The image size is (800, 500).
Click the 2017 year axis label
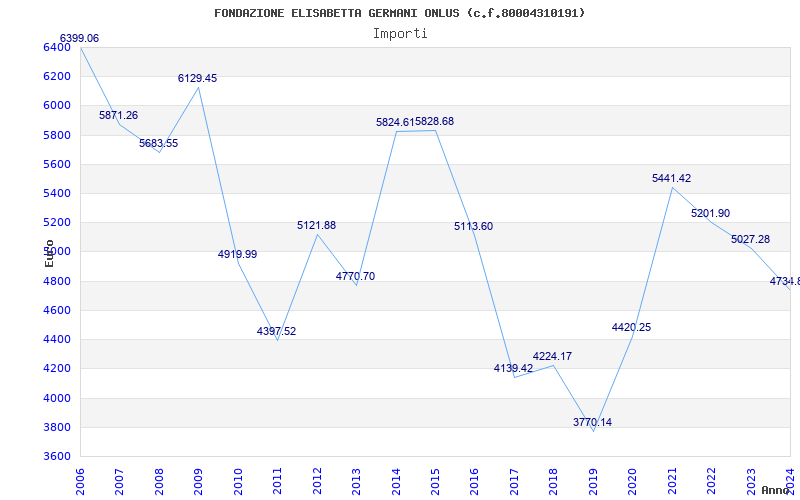point(514,481)
